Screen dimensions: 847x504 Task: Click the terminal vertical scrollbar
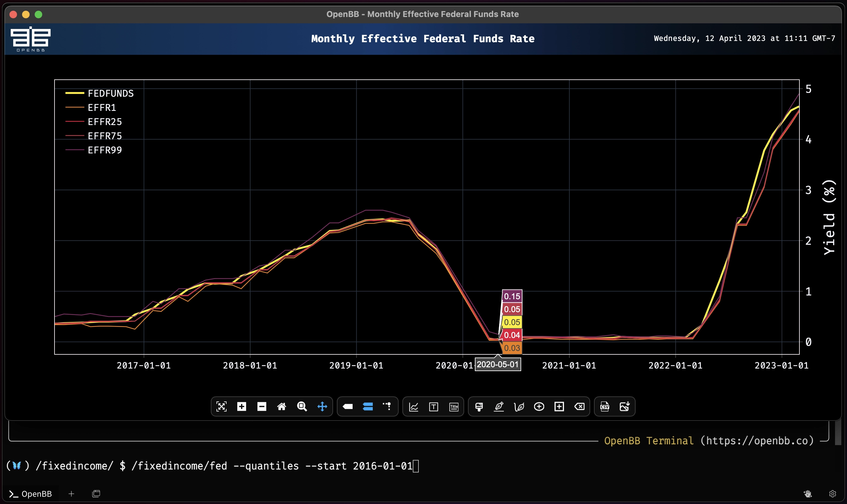[838, 433]
